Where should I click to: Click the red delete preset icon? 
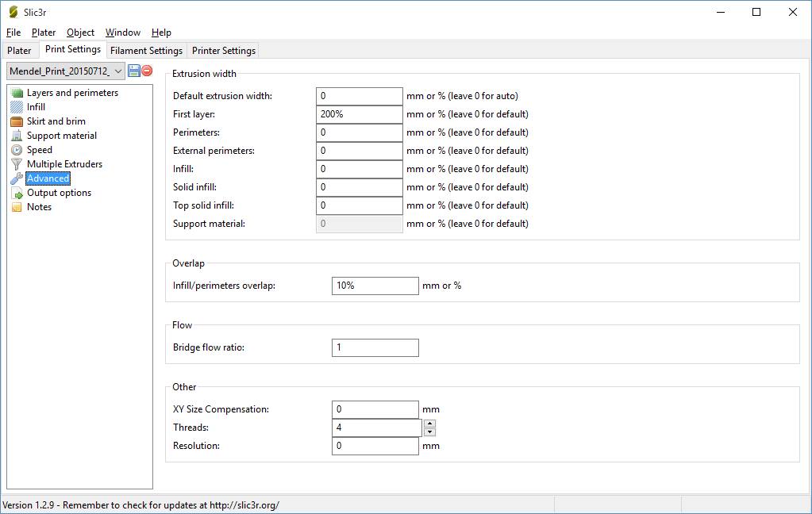(x=147, y=71)
